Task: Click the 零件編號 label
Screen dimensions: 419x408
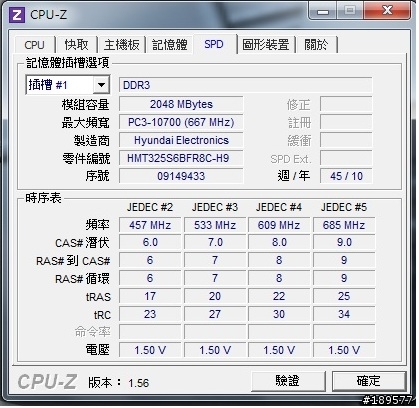Action: (x=86, y=159)
